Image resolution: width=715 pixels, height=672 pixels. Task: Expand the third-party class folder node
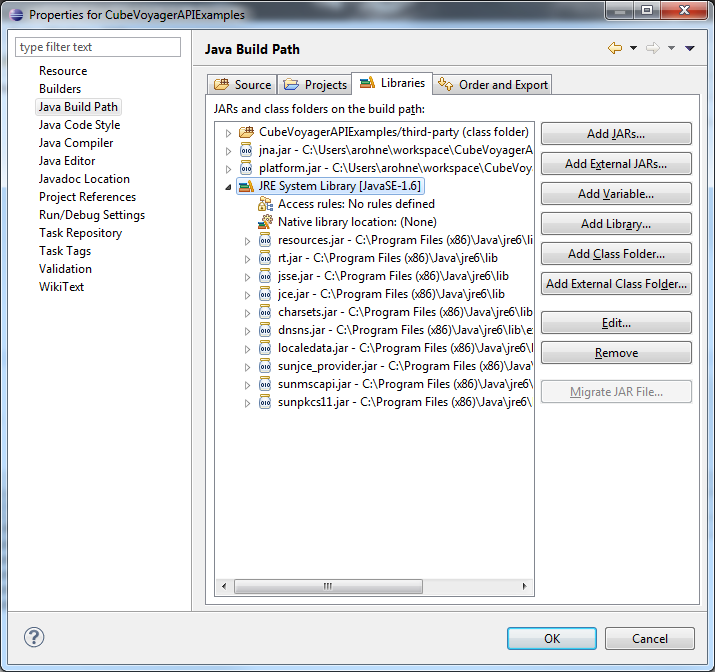tap(228, 133)
